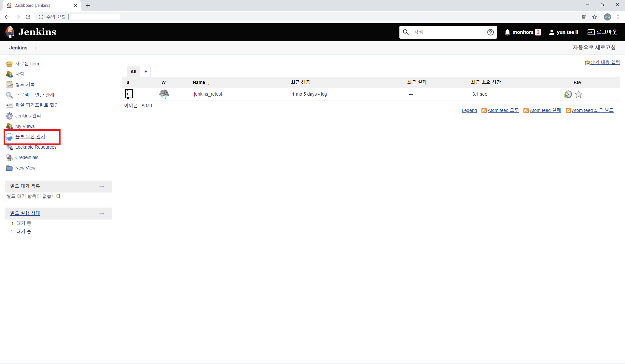
Task: Click the jenkins_retest status icon
Action: tap(129, 94)
